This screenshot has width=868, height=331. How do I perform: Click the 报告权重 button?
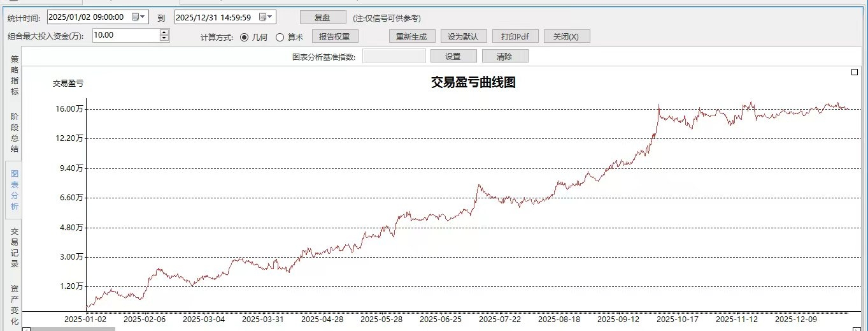[335, 36]
